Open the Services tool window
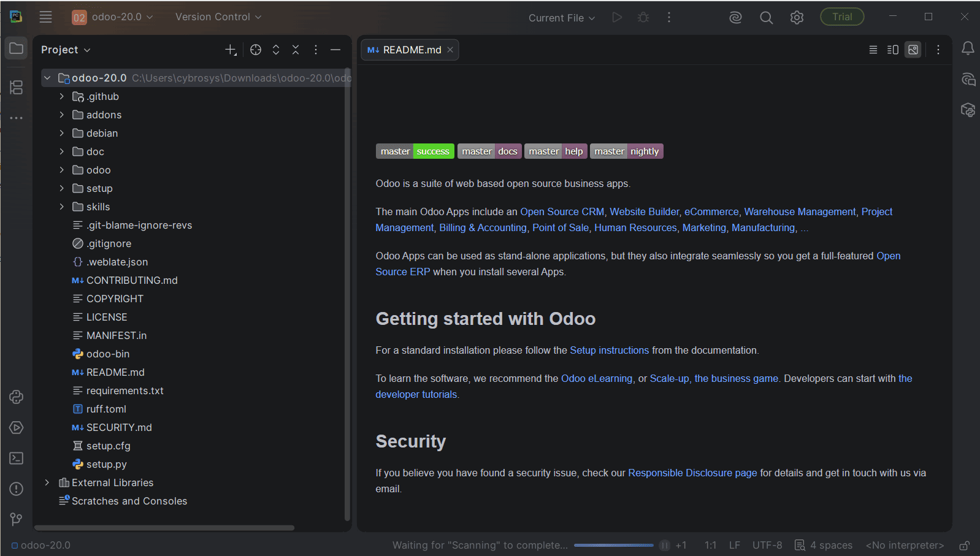980x556 pixels. tap(17, 427)
